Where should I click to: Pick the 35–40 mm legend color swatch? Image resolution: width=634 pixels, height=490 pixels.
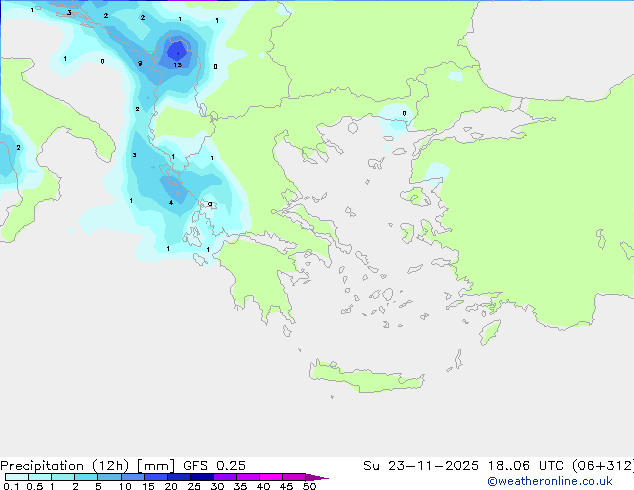click(x=248, y=477)
